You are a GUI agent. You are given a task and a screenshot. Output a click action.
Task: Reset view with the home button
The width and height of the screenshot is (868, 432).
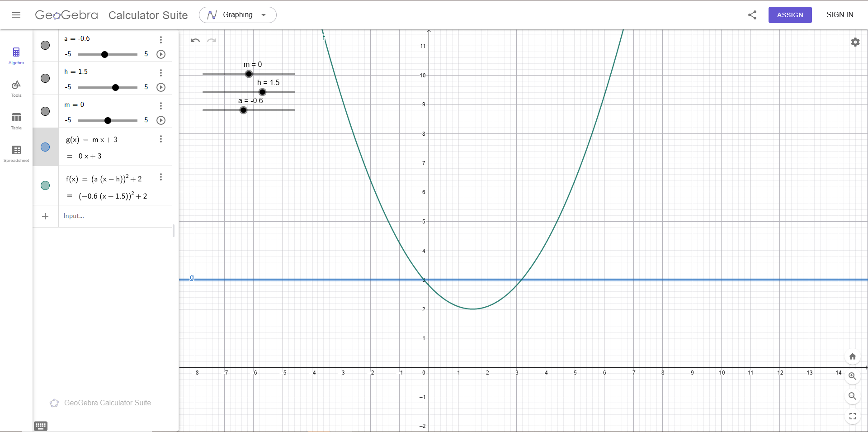pyautogui.click(x=853, y=356)
